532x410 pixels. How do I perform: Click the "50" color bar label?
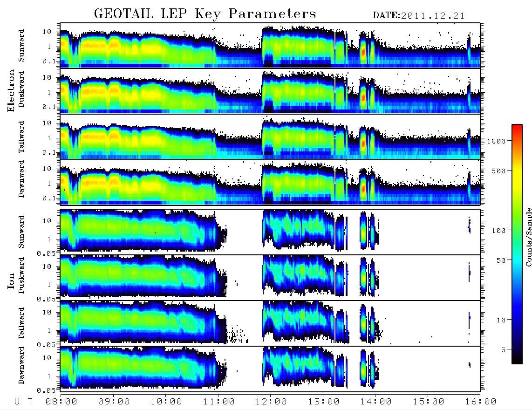pos(501,260)
